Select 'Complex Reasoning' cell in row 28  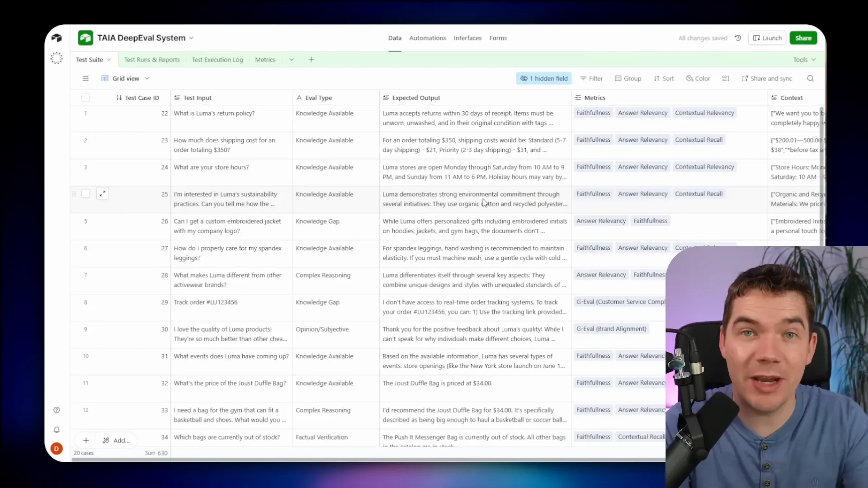point(336,280)
